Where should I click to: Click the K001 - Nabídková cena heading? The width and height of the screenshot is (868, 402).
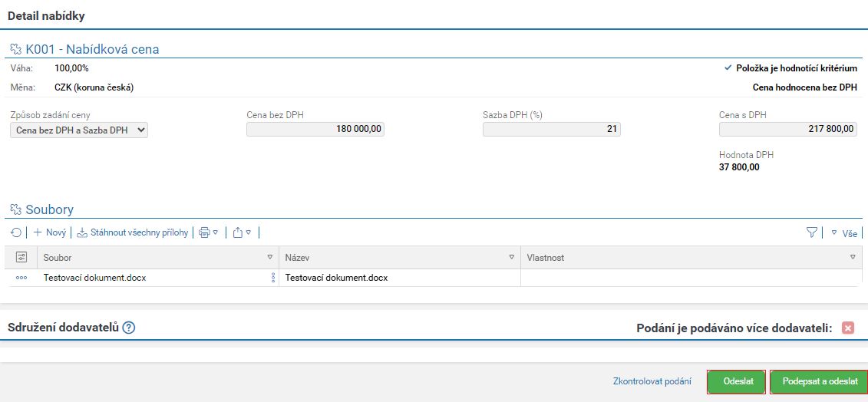pyautogui.click(x=92, y=49)
